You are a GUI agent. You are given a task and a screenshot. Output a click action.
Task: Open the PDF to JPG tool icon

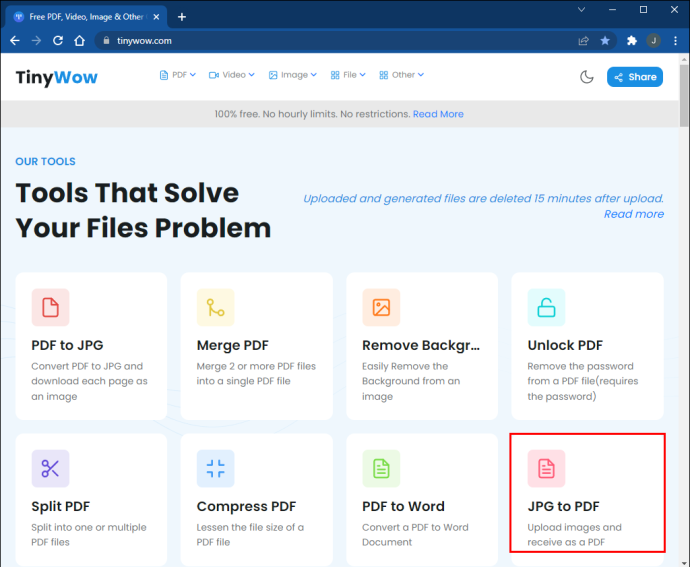[50, 307]
